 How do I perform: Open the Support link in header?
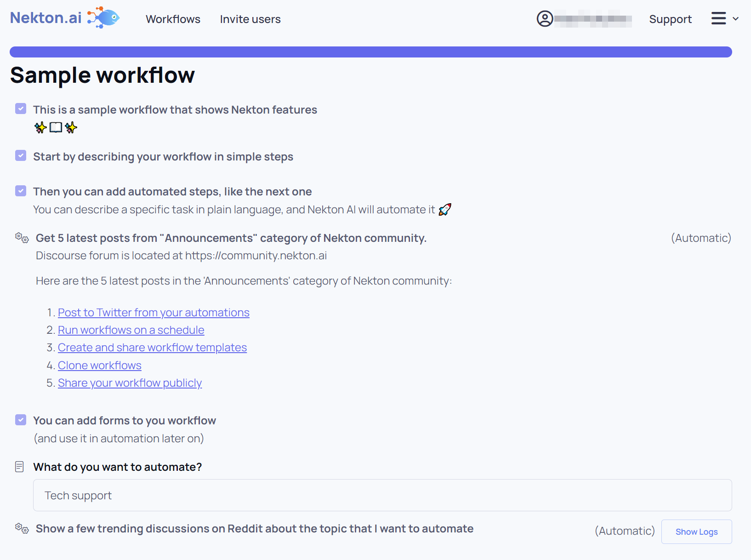pos(670,19)
